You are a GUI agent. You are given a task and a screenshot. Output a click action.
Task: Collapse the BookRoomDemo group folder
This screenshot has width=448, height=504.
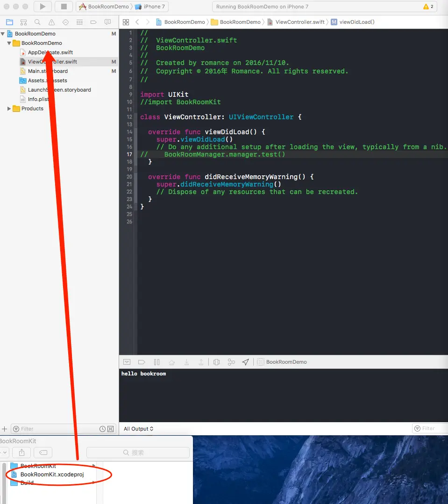point(9,43)
